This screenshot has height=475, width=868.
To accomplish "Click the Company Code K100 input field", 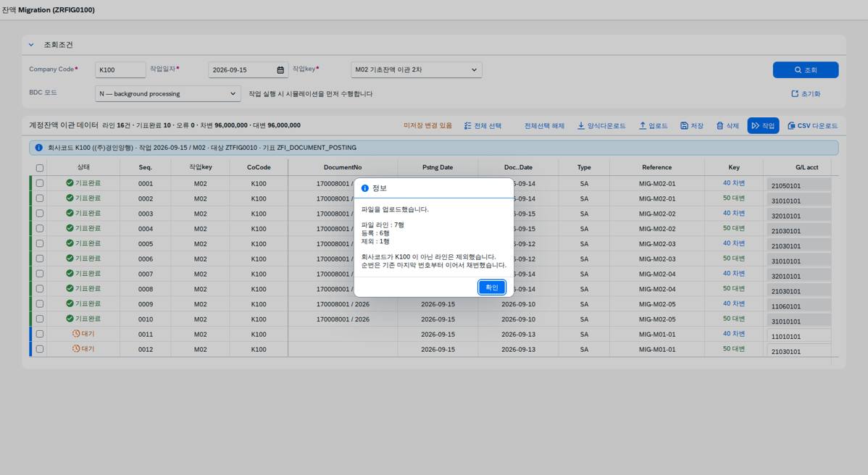I will click(x=120, y=70).
